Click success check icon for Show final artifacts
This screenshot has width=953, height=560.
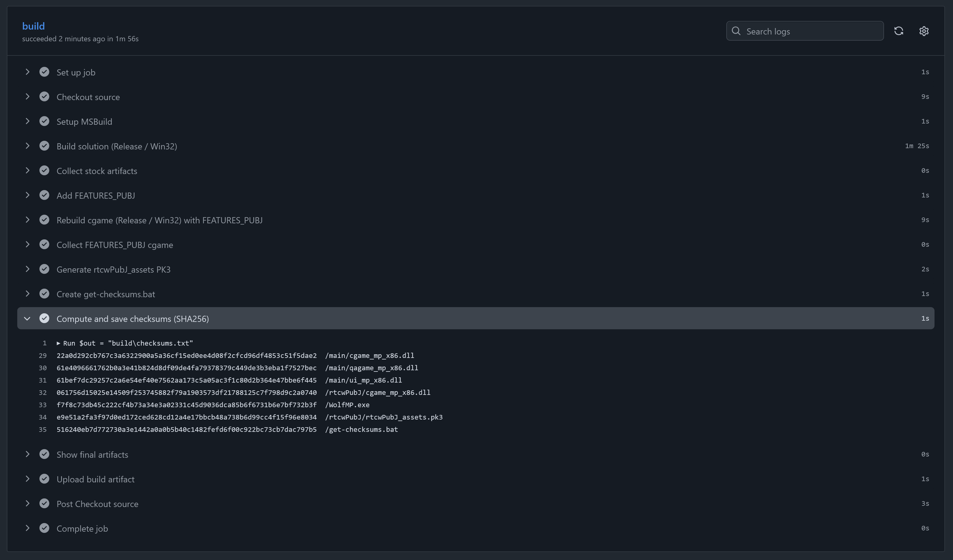pyautogui.click(x=44, y=454)
